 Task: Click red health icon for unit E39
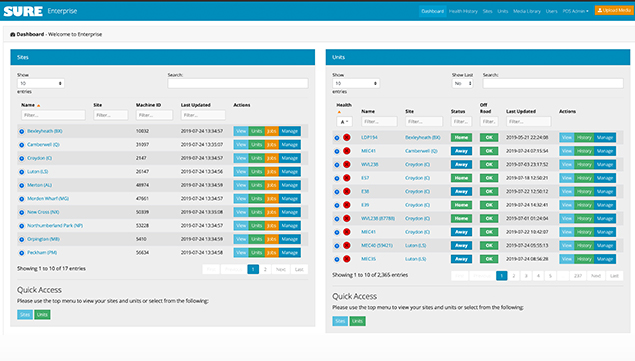347,205
